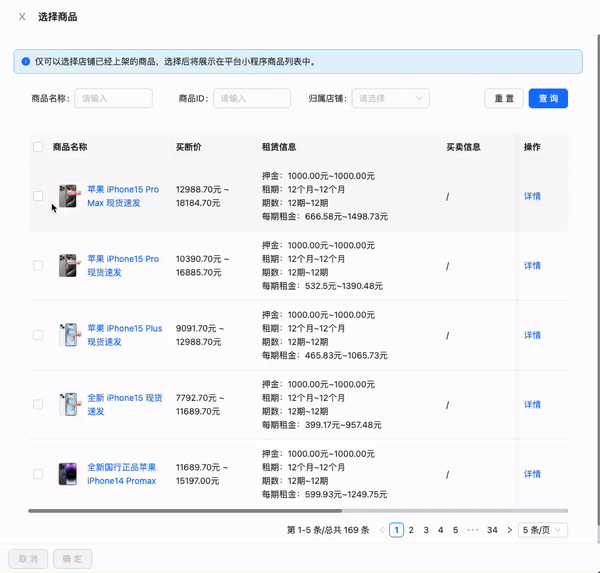Check the 全新 iPhone15 现货速发 row checkbox
This screenshot has height=573, width=600.
(38, 404)
